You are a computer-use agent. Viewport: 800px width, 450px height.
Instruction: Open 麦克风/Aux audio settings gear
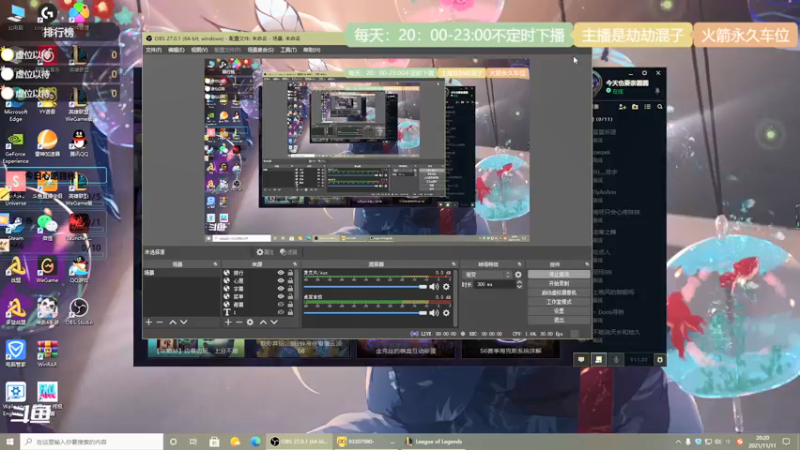446,287
